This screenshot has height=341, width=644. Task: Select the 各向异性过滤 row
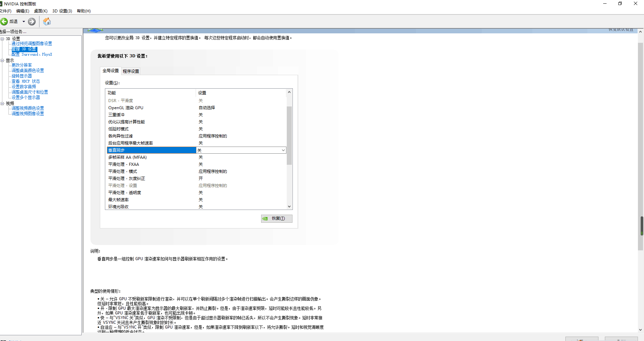point(196,136)
